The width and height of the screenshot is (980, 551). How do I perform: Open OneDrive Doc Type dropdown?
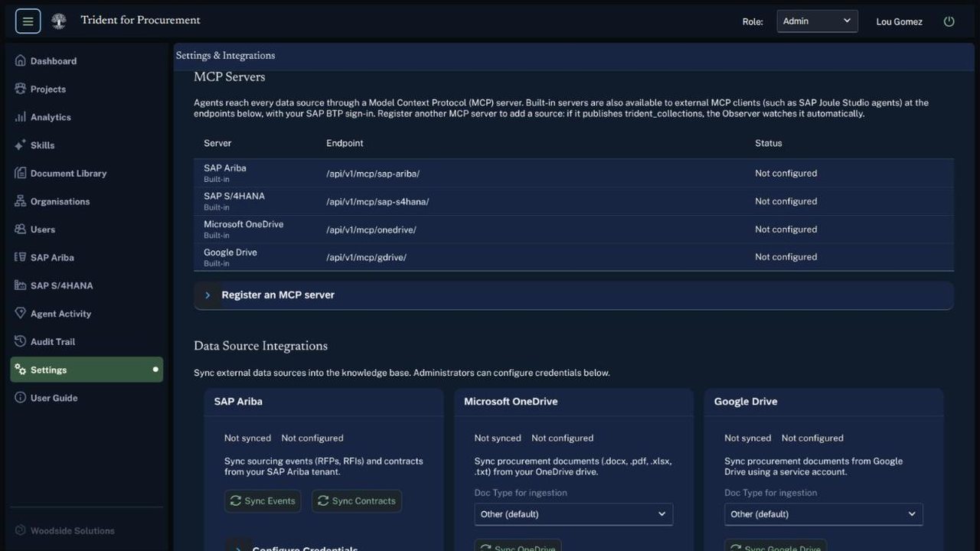(573, 514)
